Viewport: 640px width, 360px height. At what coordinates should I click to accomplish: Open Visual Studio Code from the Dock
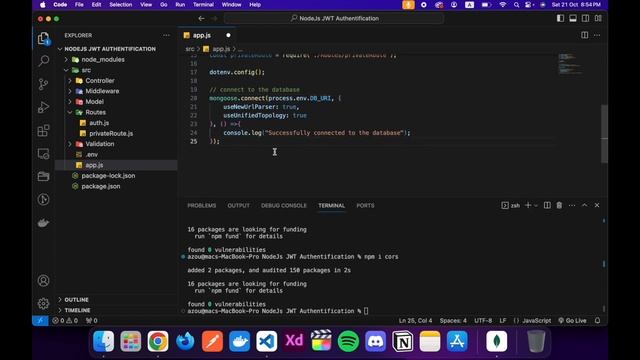267,341
